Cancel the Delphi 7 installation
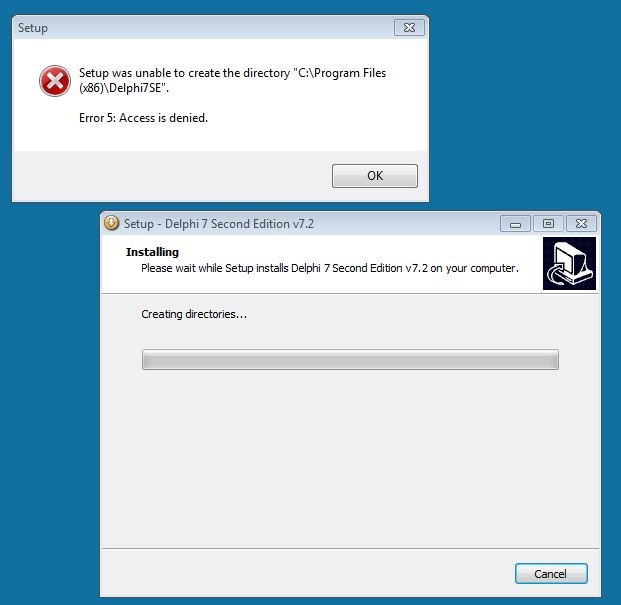This screenshot has width=621, height=605. tap(551, 574)
